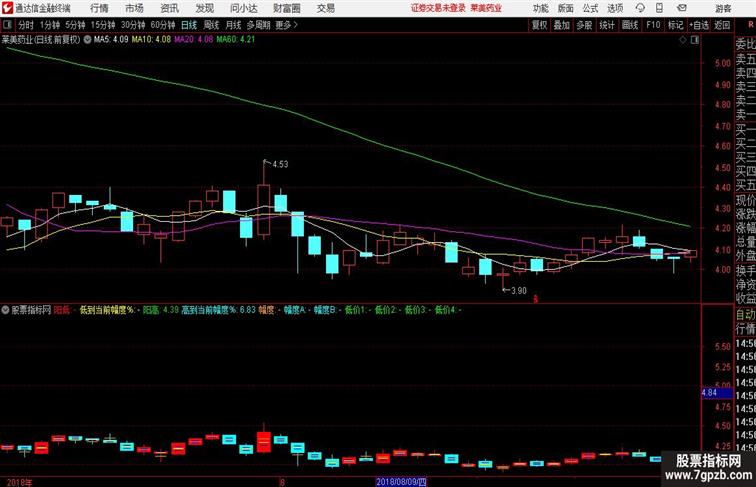Click the MA20: 4.08 indicator label
Screen dimensions: 756x487
193,40
